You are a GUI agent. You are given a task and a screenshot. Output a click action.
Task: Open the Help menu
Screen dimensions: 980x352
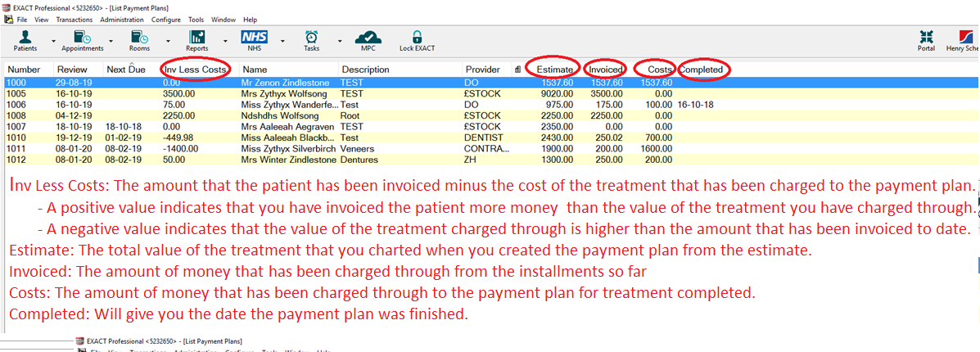(x=250, y=20)
